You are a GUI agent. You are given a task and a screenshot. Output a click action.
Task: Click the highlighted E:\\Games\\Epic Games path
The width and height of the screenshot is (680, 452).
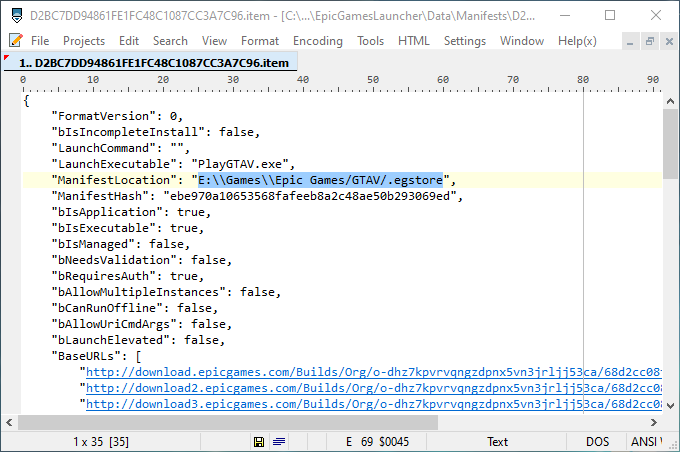[320, 180]
